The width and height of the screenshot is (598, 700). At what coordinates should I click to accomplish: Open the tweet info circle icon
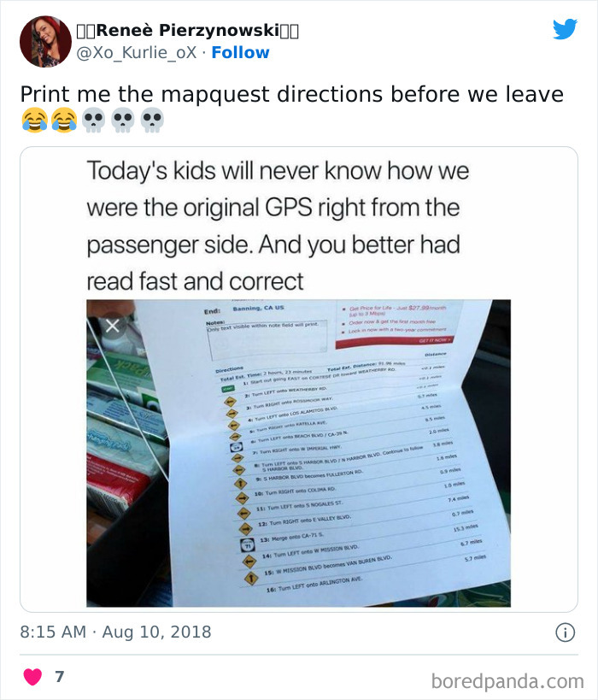click(564, 632)
